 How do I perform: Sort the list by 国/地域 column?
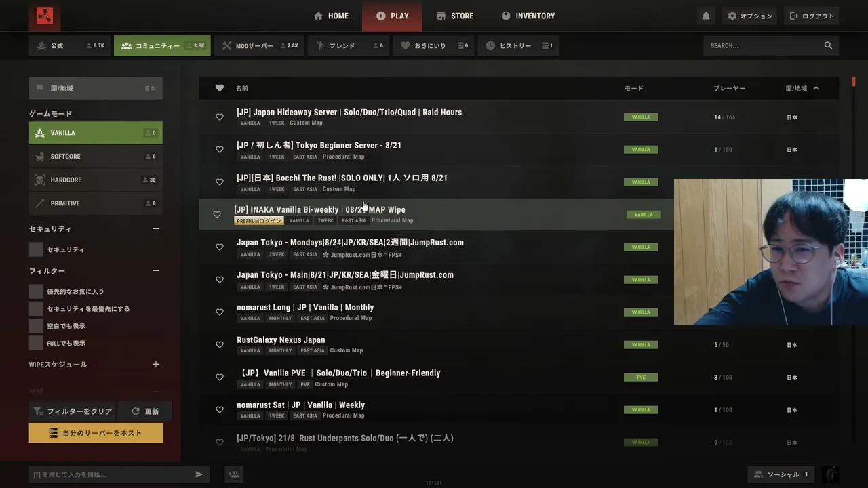tap(802, 88)
